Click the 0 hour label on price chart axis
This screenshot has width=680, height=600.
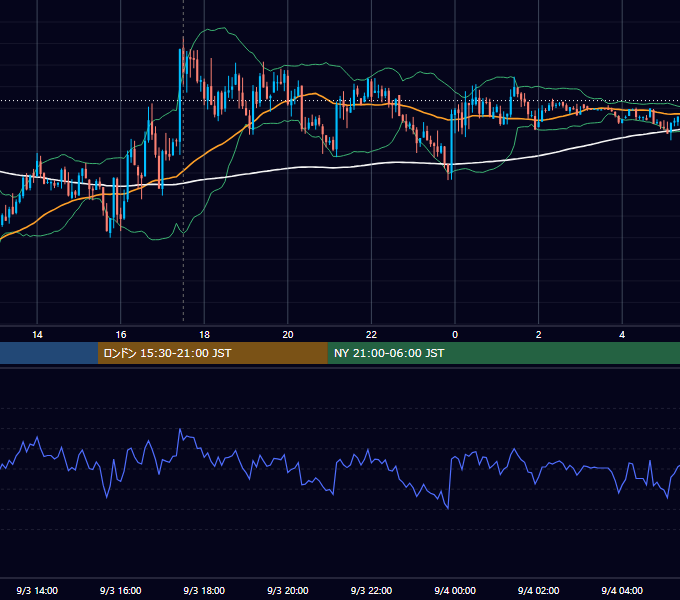tap(455, 335)
